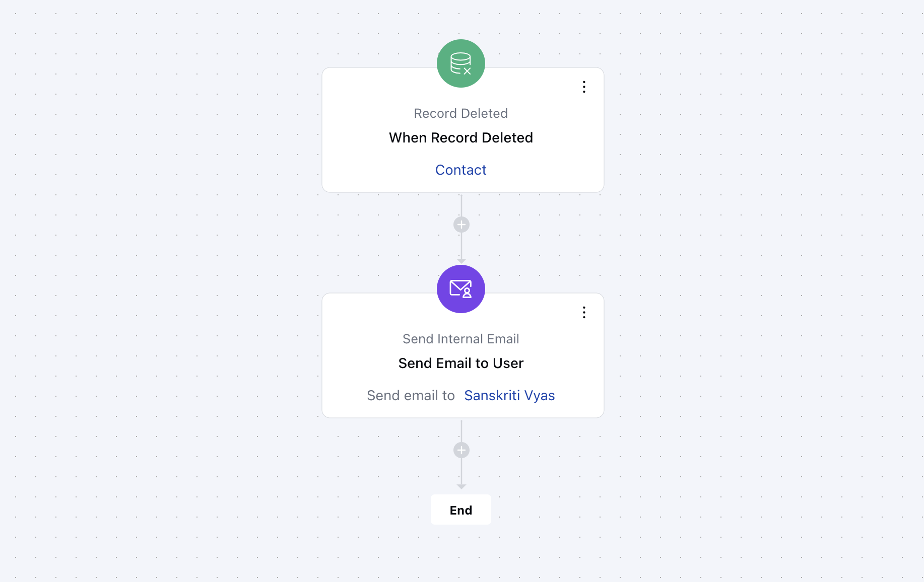Open the Send Email card's three-dot menu
Screen dimensions: 924x582
pos(584,313)
